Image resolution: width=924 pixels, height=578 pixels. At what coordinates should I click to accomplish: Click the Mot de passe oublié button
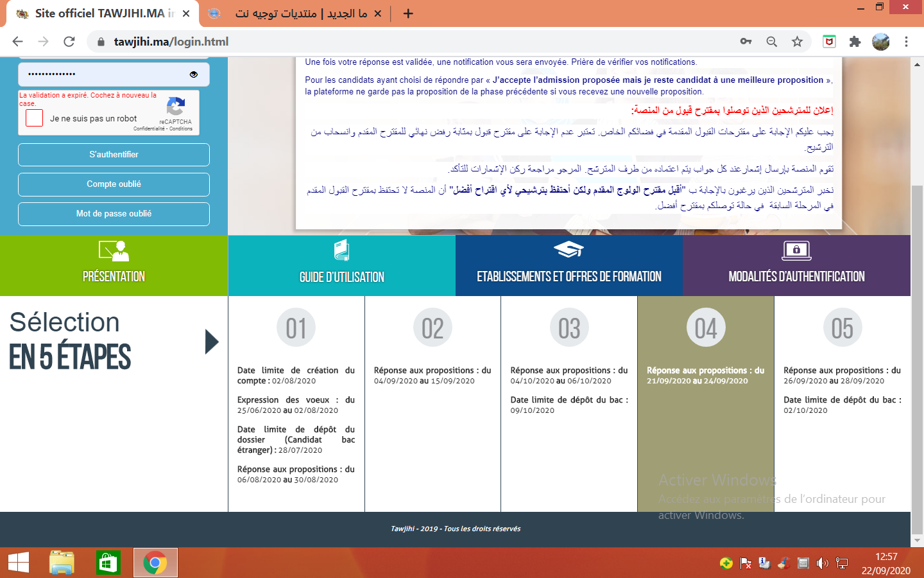[114, 214]
